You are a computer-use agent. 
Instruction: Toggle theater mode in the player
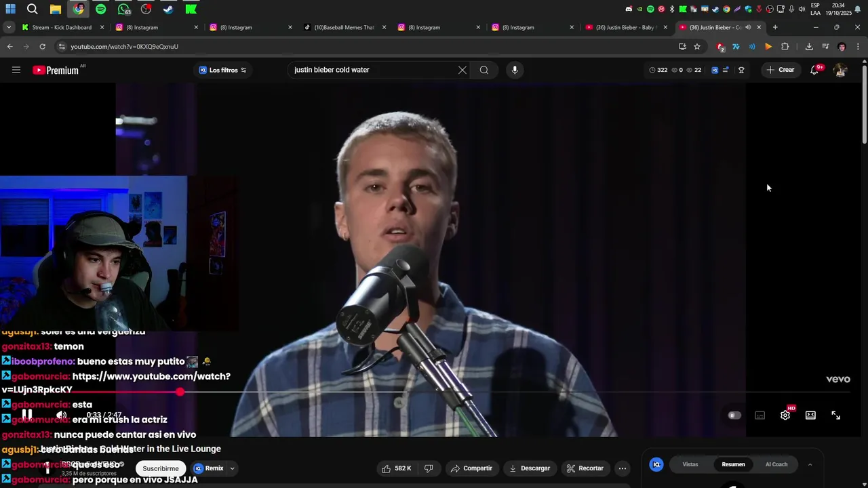coord(810,415)
